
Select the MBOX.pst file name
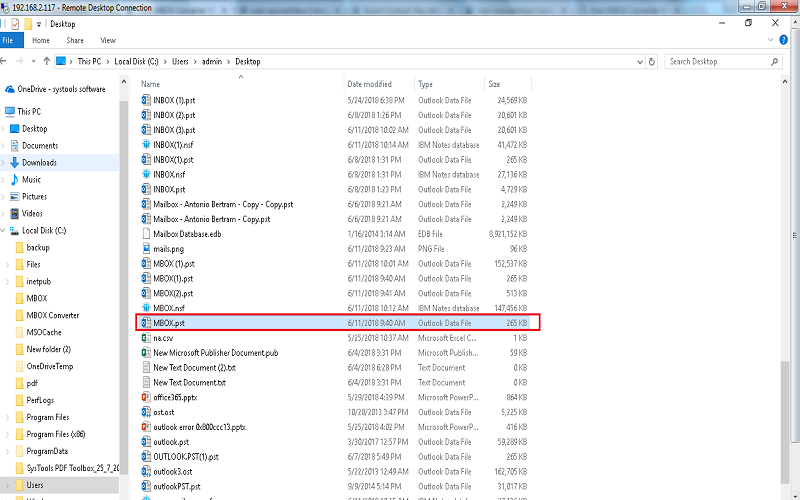[x=169, y=323]
